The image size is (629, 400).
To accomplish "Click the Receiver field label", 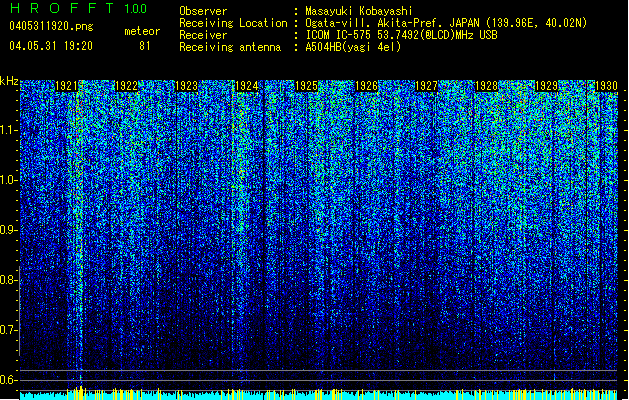I will click(x=203, y=35).
